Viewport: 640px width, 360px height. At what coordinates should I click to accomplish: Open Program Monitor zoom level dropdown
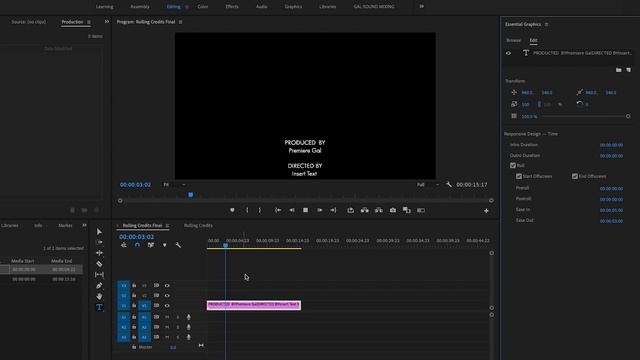pos(174,184)
